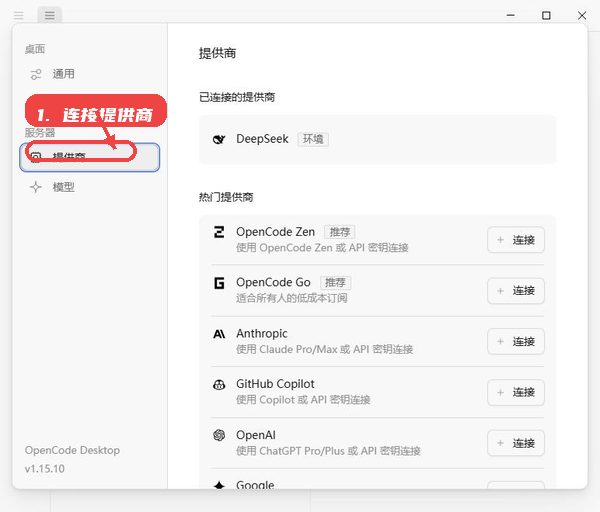Connect the OpenAI provider
The image size is (600, 512).
coord(516,443)
